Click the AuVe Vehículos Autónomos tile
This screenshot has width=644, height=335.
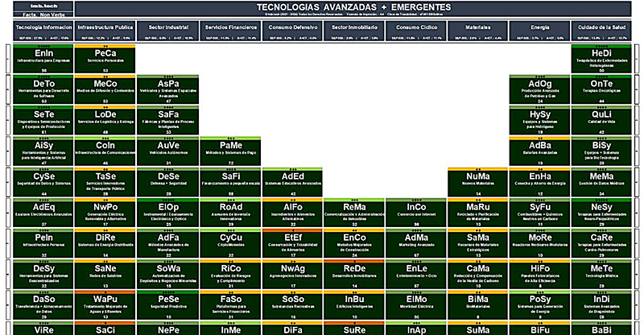point(168,149)
